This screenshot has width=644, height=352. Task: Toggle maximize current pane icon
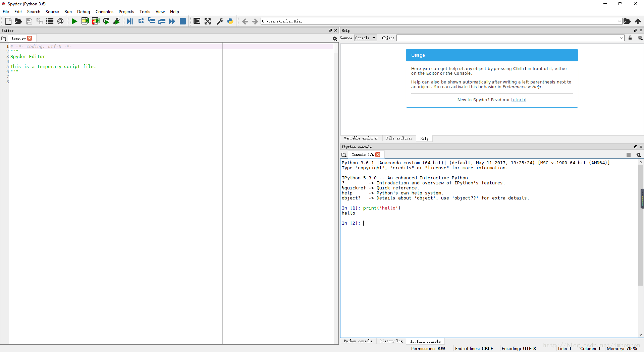[197, 21]
